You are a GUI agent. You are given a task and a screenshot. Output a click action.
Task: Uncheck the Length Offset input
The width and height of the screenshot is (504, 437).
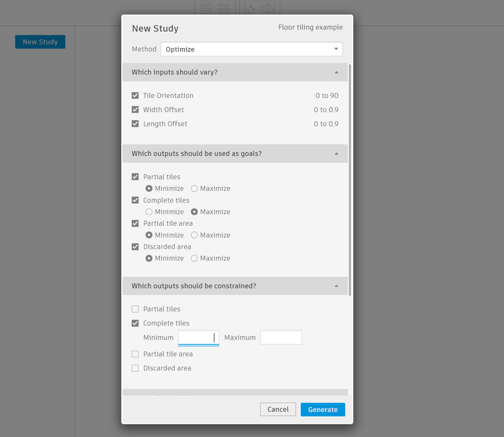[135, 124]
